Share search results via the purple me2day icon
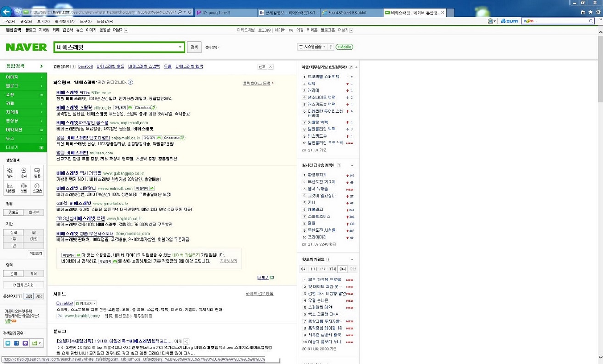The width and height of the screenshot is (603, 364). pyautogui.click(x=25, y=343)
